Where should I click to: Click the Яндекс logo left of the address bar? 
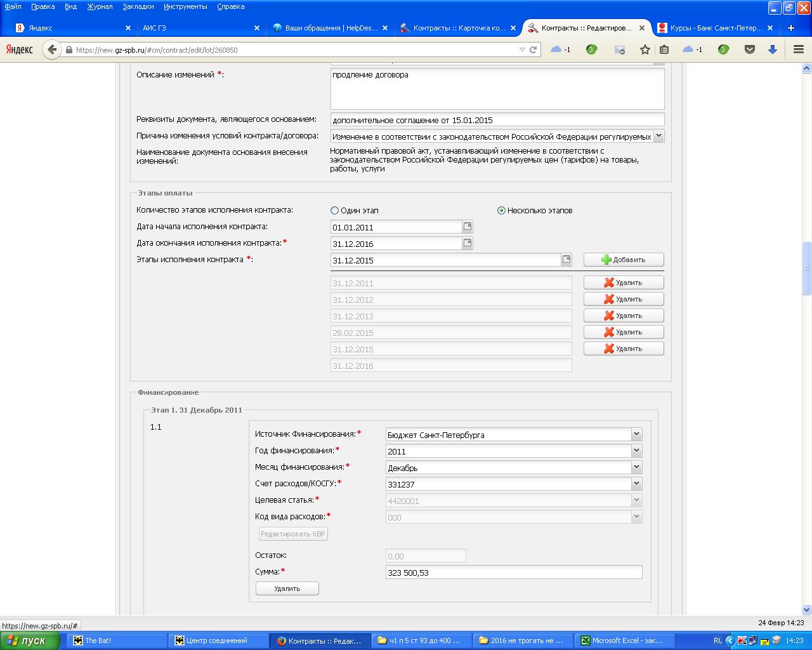tap(20, 50)
